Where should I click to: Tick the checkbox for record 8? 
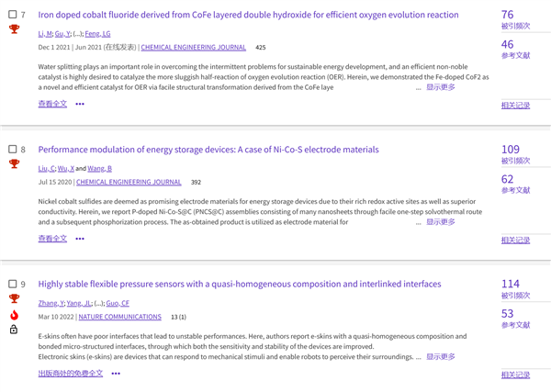tap(12, 150)
